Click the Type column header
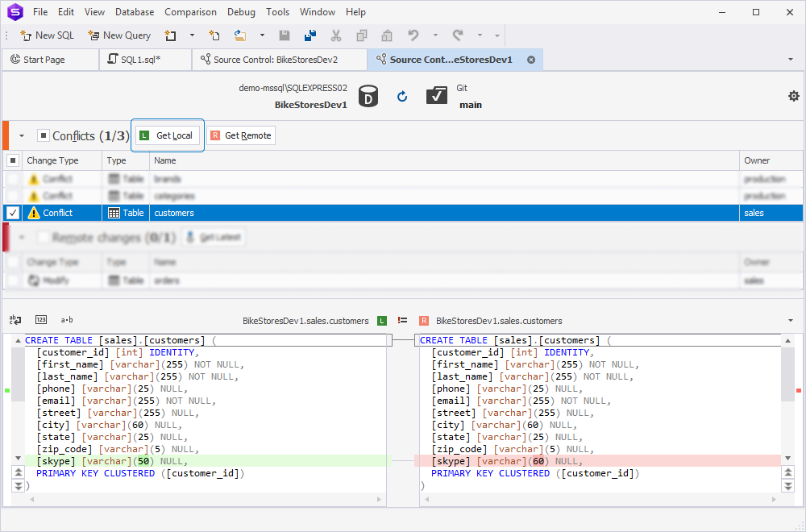The width and height of the screenshot is (806, 532). [x=126, y=160]
